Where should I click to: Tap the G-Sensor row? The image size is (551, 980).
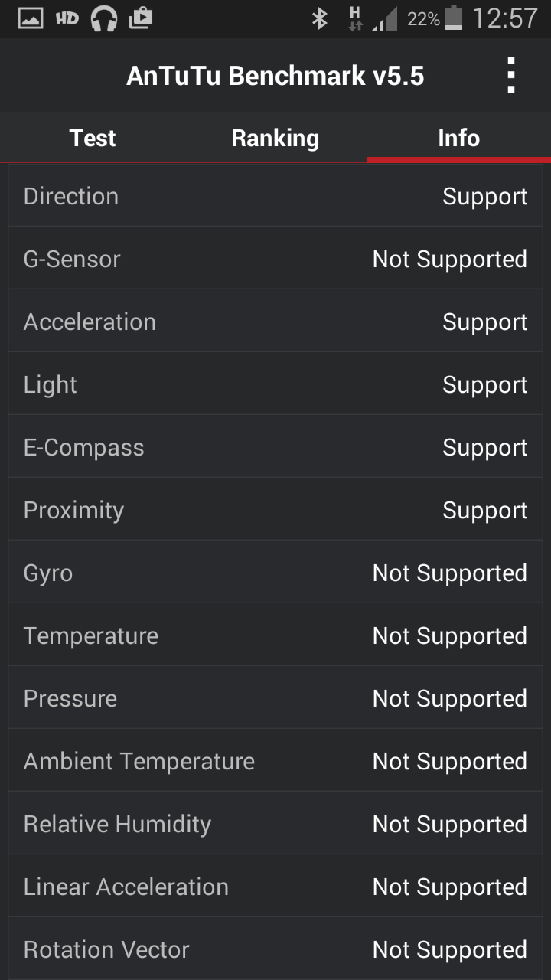click(275, 259)
